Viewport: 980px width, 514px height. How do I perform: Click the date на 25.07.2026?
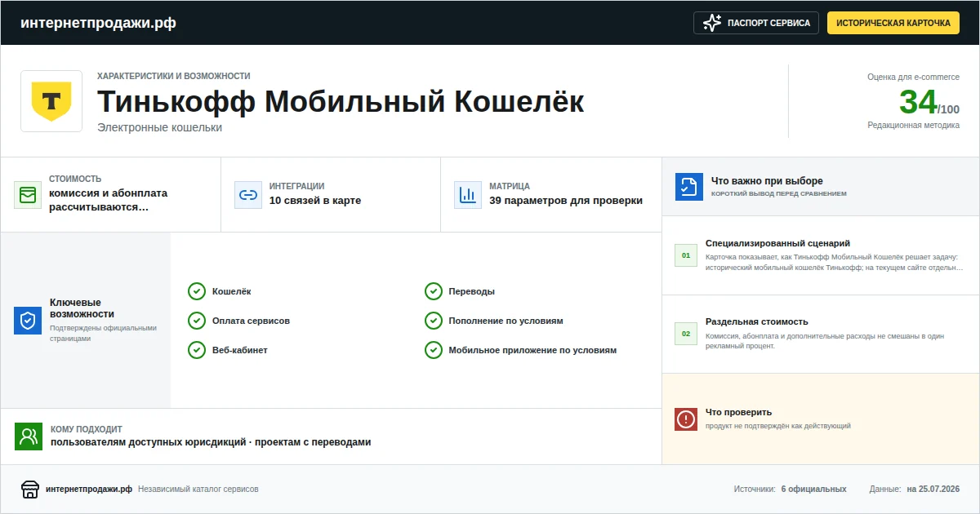(x=933, y=490)
